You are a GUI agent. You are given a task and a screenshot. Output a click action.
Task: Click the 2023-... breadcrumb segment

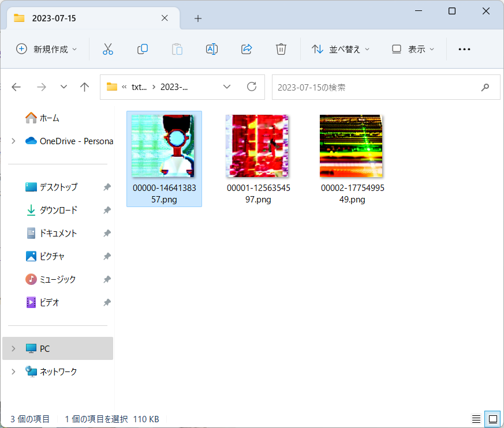pyautogui.click(x=174, y=87)
